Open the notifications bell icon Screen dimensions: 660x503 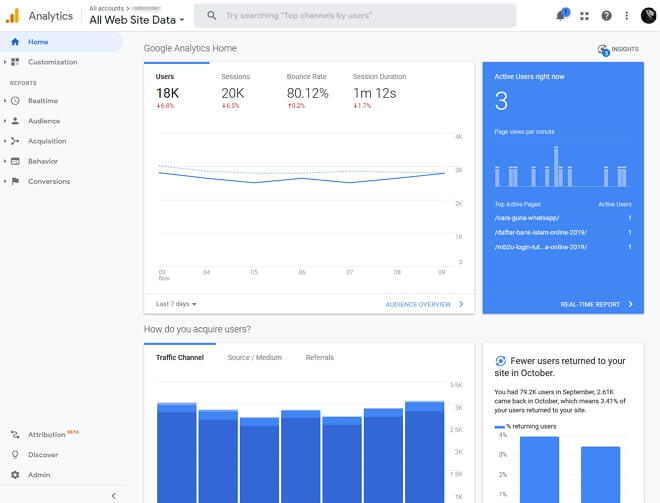pos(561,16)
